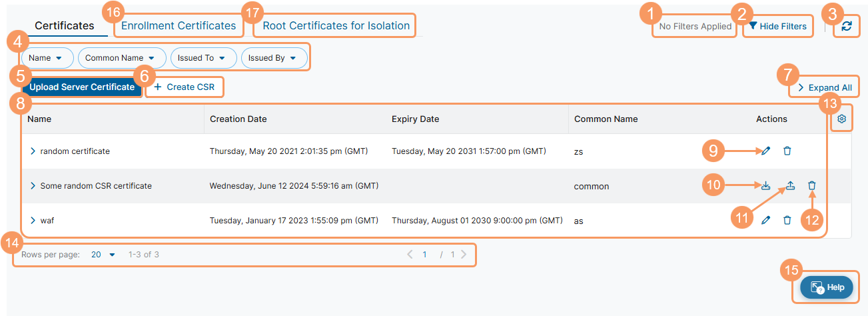
Task: Open the Common Name filter dropdown
Action: 121,58
